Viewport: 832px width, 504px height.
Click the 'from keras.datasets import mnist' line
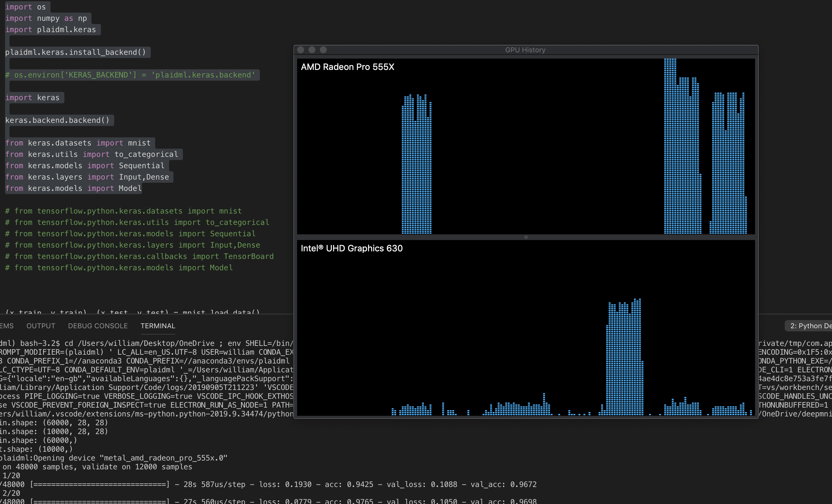pos(78,143)
